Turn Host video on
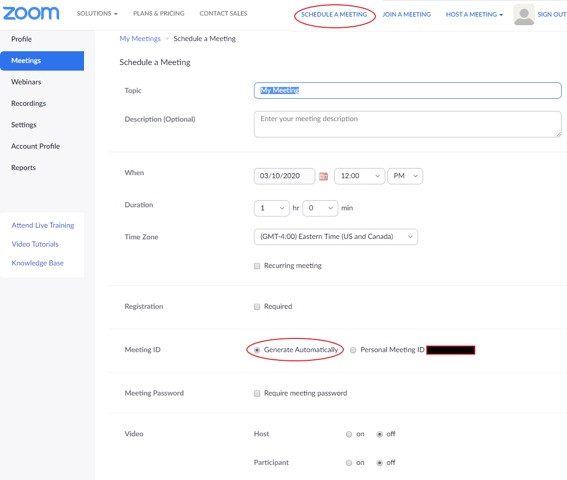The height and width of the screenshot is (480, 567). [349, 434]
